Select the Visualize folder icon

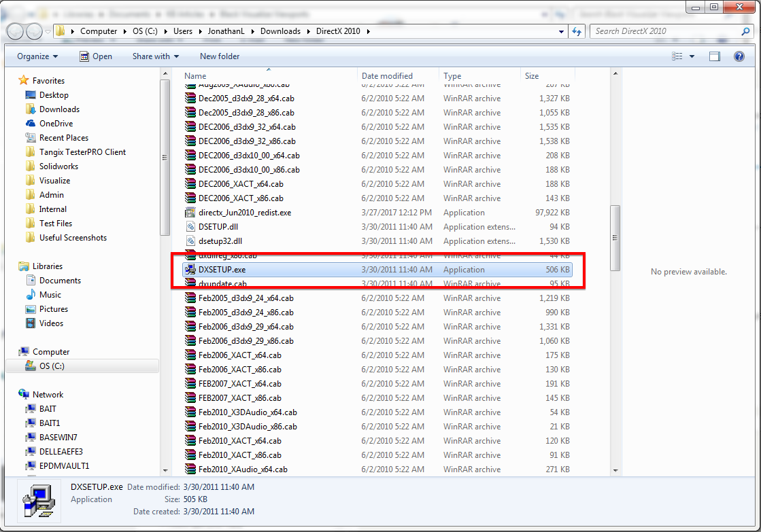pyautogui.click(x=31, y=181)
